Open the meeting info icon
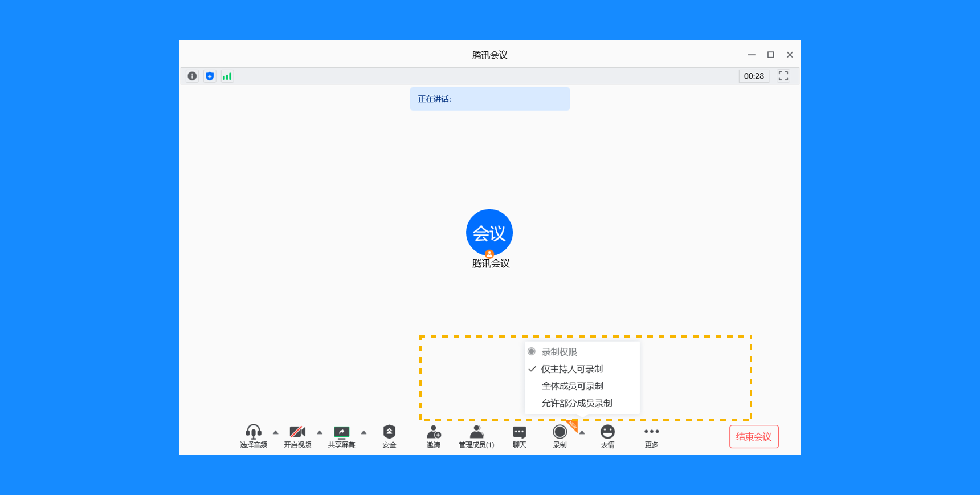 coord(192,76)
